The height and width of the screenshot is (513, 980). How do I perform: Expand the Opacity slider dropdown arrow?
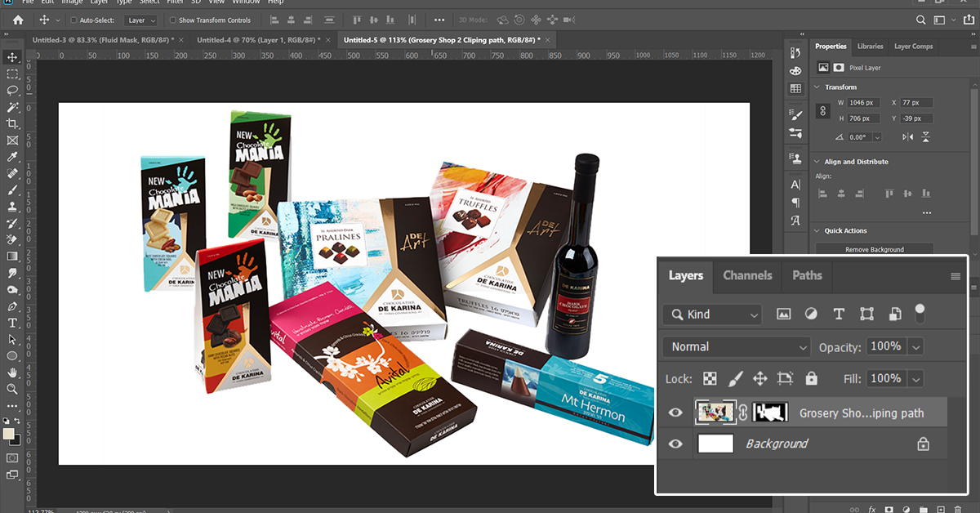[915, 346]
